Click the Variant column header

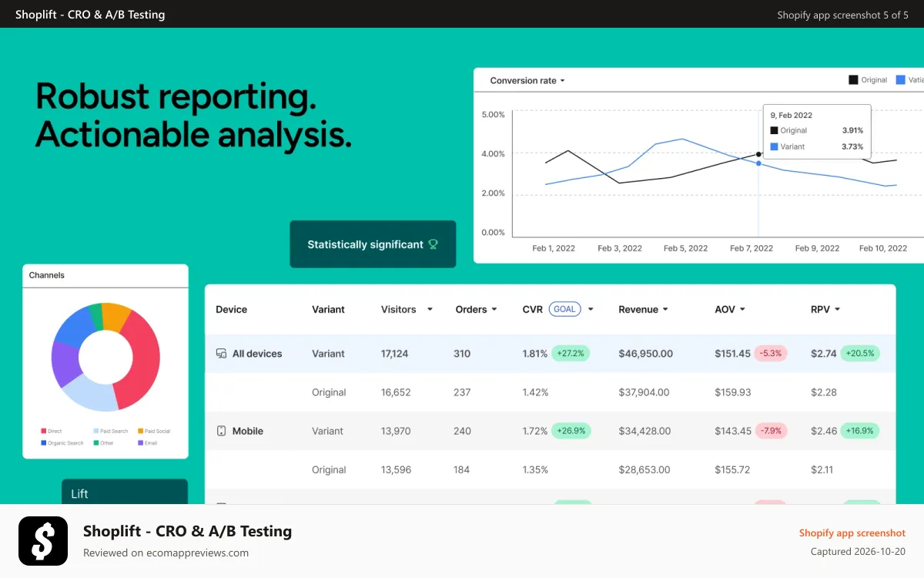[328, 310]
